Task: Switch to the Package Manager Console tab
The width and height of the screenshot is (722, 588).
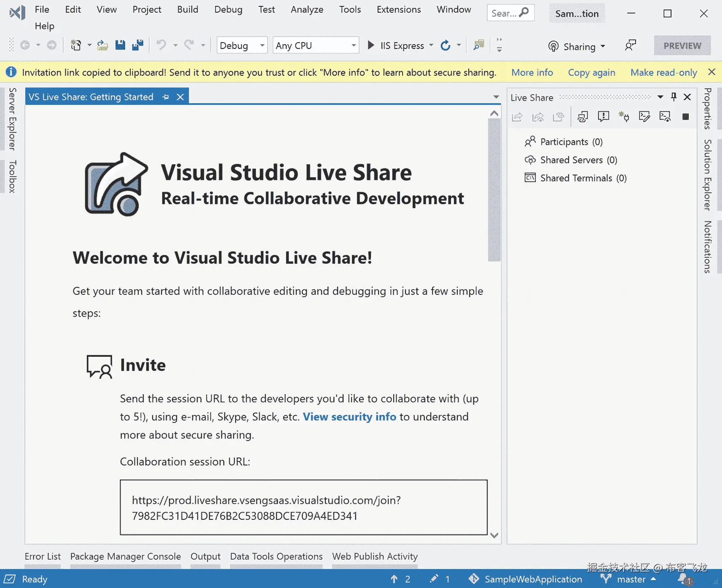Action: click(125, 556)
